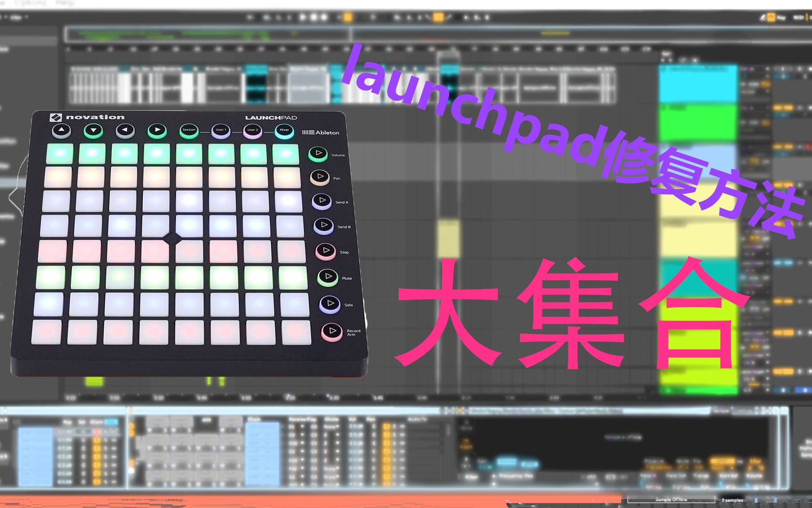Viewport: 812px width, 508px height.
Task: Click the Novation logo on the Launchpad
Action: pos(87,117)
